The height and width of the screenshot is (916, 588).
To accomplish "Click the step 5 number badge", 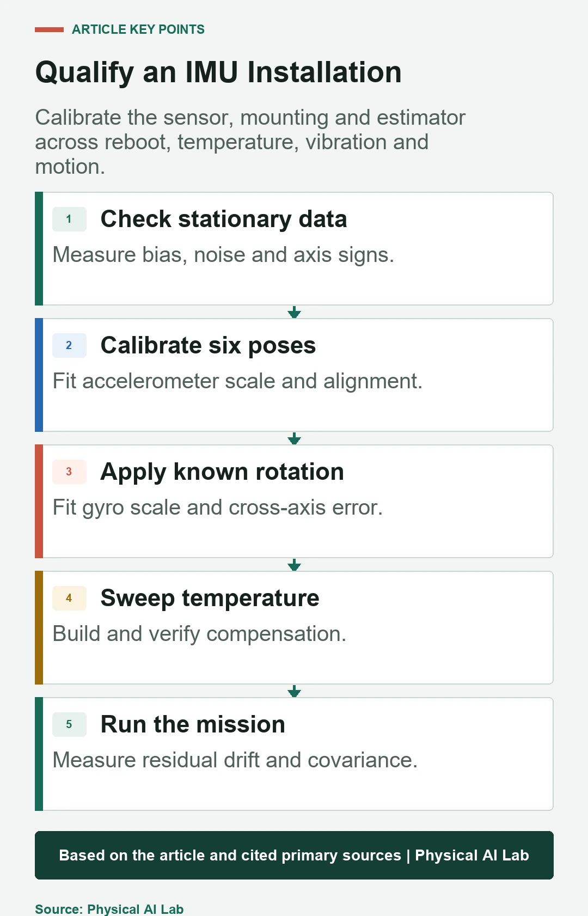I will point(69,724).
